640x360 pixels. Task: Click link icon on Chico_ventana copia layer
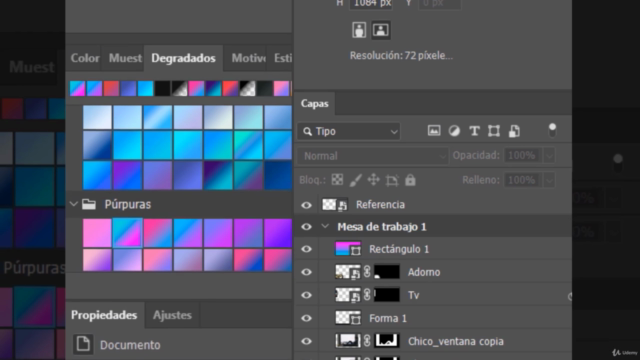[x=367, y=341]
